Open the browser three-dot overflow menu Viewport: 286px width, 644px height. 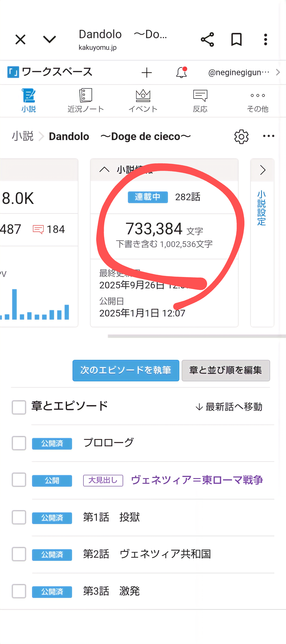click(265, 40)
